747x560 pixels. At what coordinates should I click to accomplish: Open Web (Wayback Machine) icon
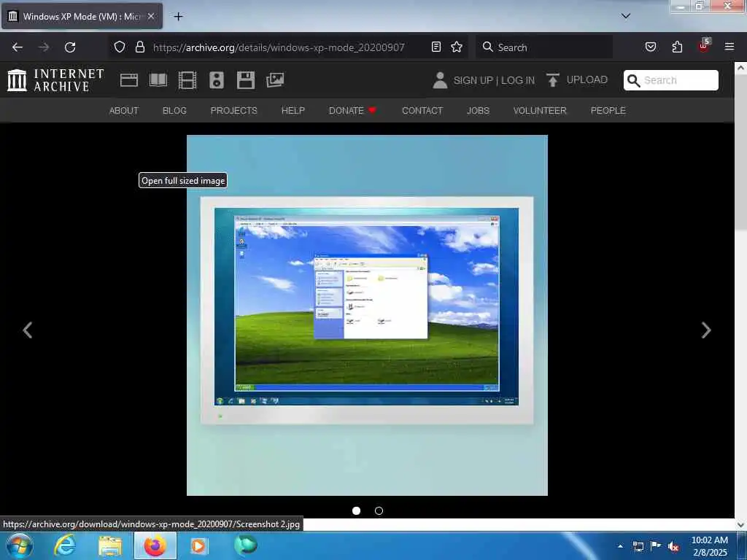click(x=128, y=80)
